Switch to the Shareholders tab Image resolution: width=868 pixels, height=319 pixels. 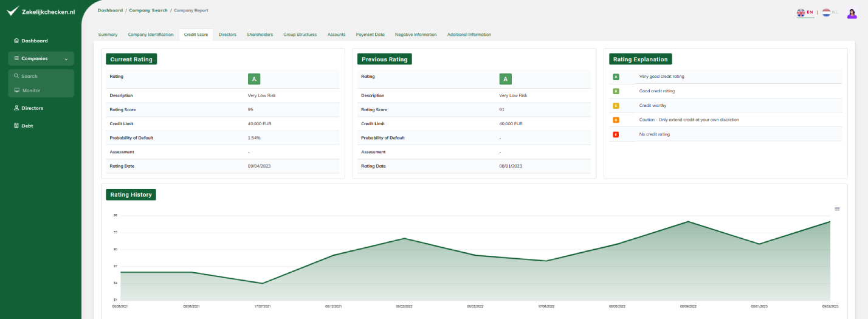[260, 35]
